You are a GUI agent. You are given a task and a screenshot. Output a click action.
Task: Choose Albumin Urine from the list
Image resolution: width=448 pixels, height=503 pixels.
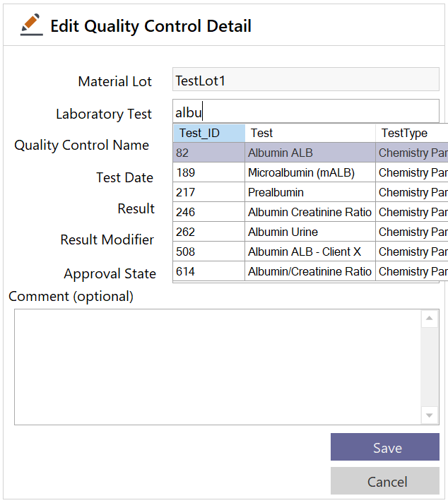[283, 232]
